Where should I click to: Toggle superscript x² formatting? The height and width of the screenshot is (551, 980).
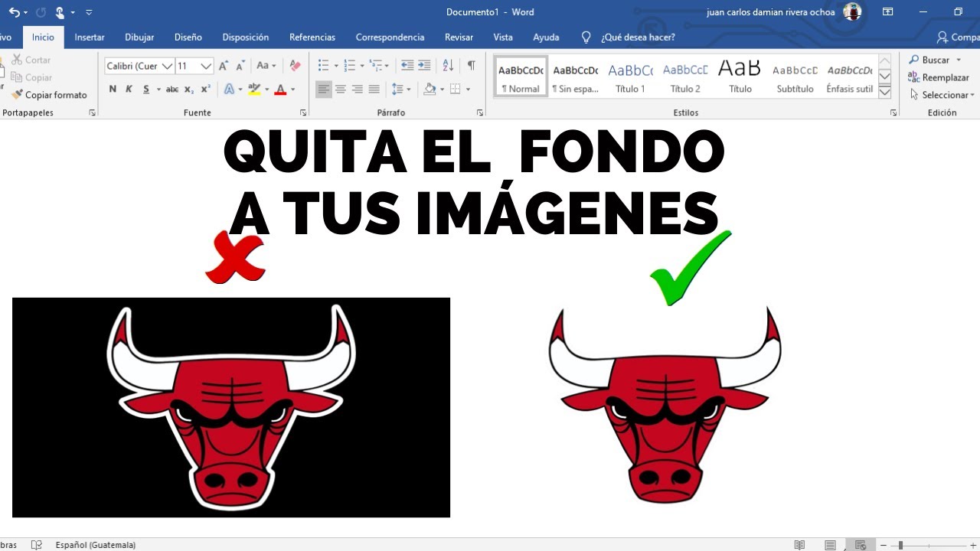(205, 90)
